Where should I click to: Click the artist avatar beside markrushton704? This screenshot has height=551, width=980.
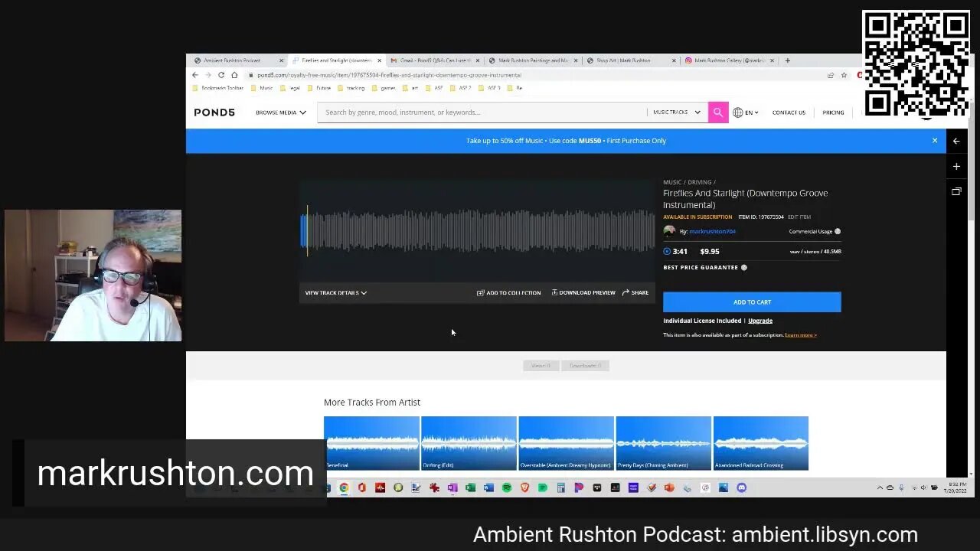[x=669, y=231]
